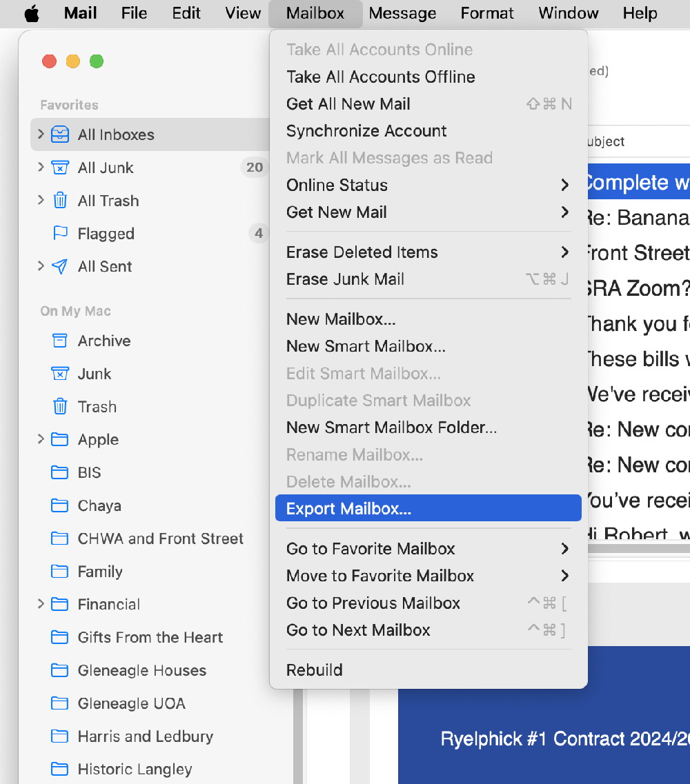Click the Subject column header

coord(639,141)
